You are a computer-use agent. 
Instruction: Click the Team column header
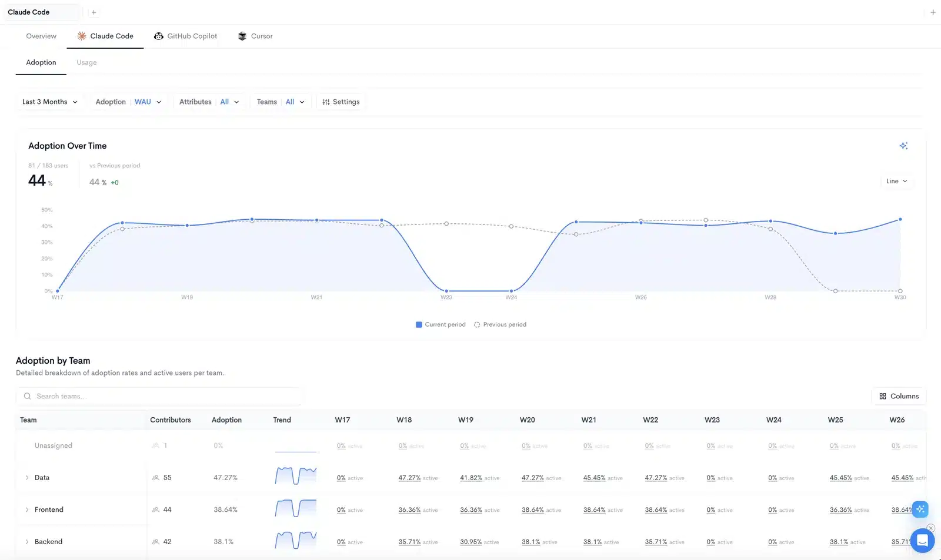coord(28,420)
